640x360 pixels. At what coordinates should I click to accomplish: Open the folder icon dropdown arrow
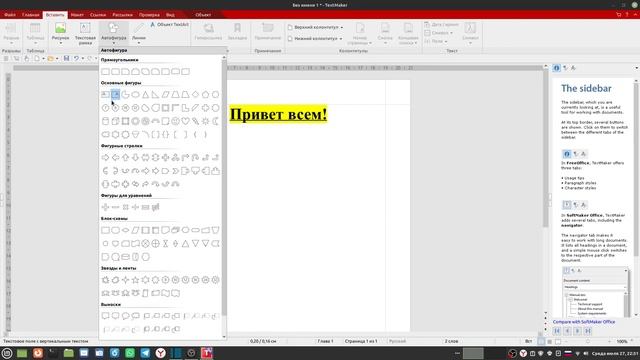click(57, 59)
